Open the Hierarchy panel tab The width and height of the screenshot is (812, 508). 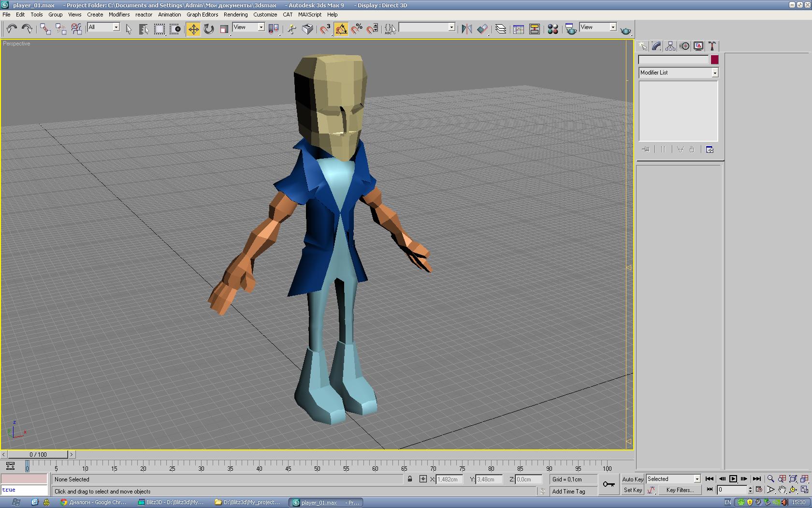670,46
